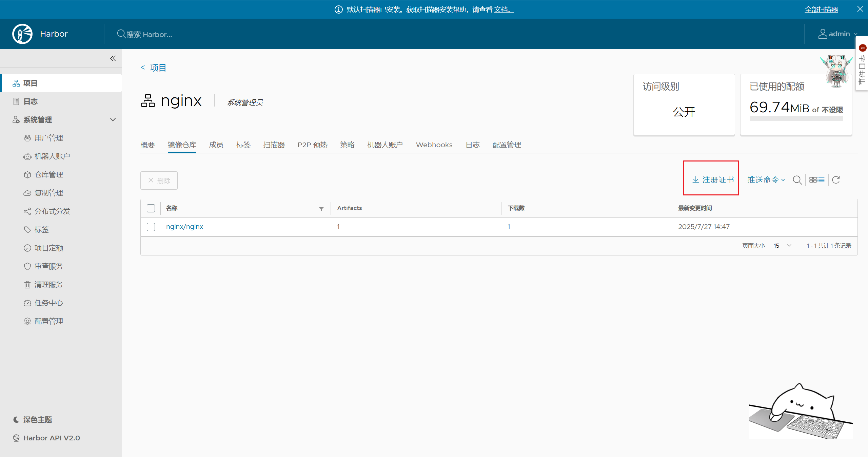Viewport: 868px width, 457px height.
Task: Switch to 深色主题
Action: click(33, 420)
